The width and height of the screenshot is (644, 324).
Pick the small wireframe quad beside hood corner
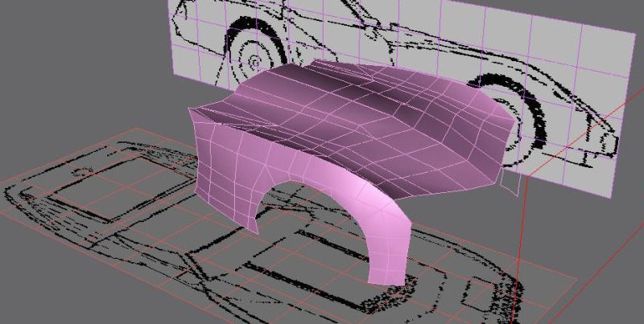[510, 181]
